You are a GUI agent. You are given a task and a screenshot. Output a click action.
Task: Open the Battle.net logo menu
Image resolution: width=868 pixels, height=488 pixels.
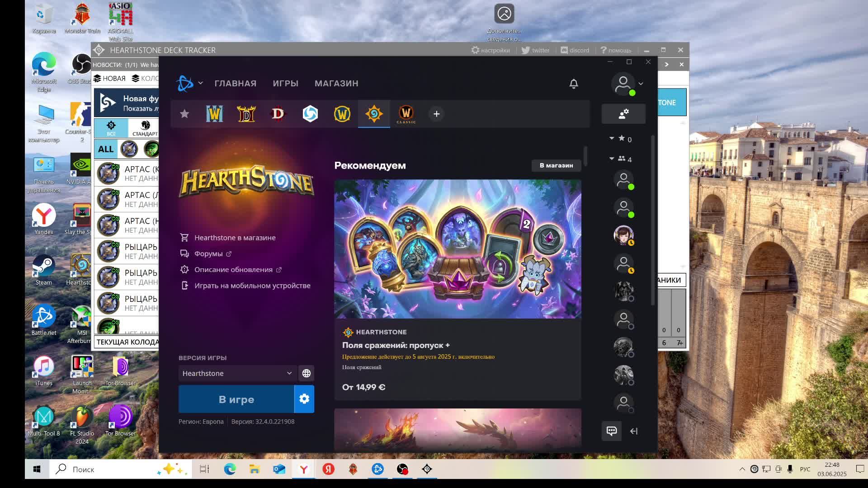(x=189, y=84)
